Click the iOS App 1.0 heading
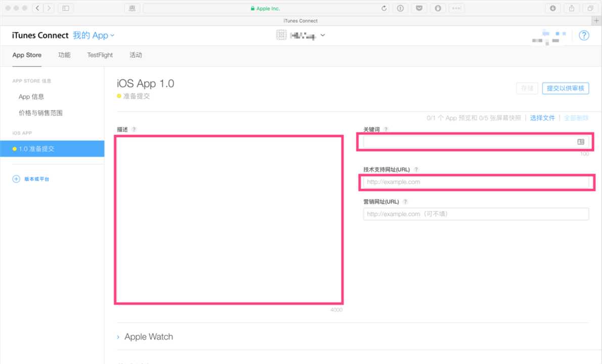This screenshot has height=364, width=602. [x=145, y=83]
